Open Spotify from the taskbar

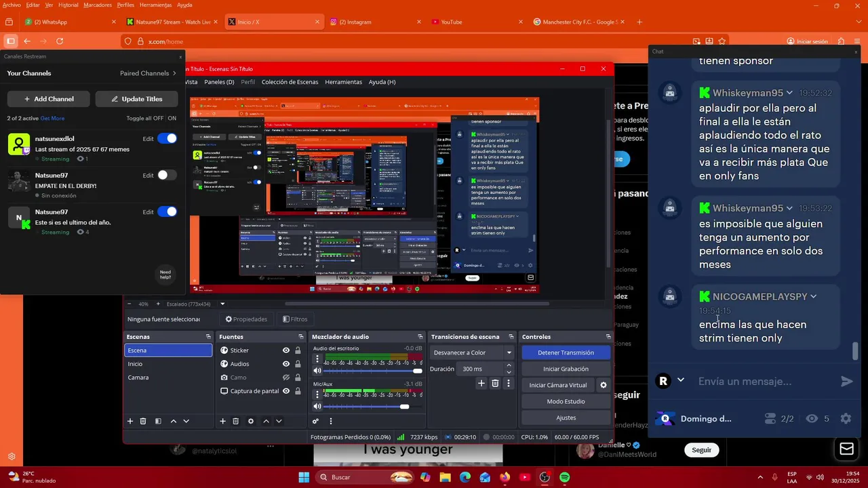click(565, 477)
